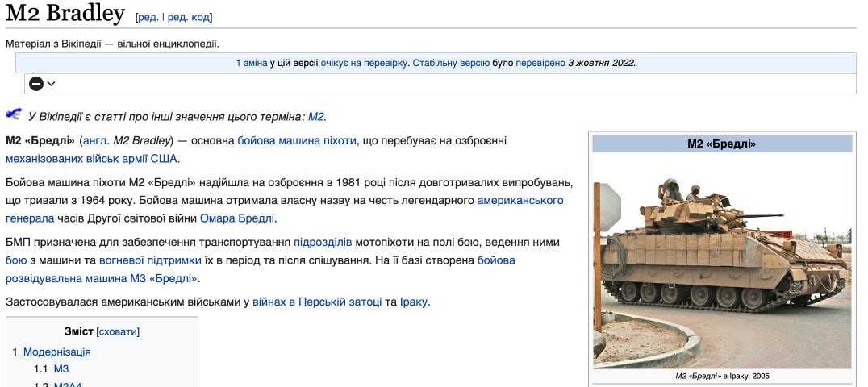The height and width of the screenshot is (387, 868).
Task: Open the ред. код source edit link
Action: (x=189, y=17)
